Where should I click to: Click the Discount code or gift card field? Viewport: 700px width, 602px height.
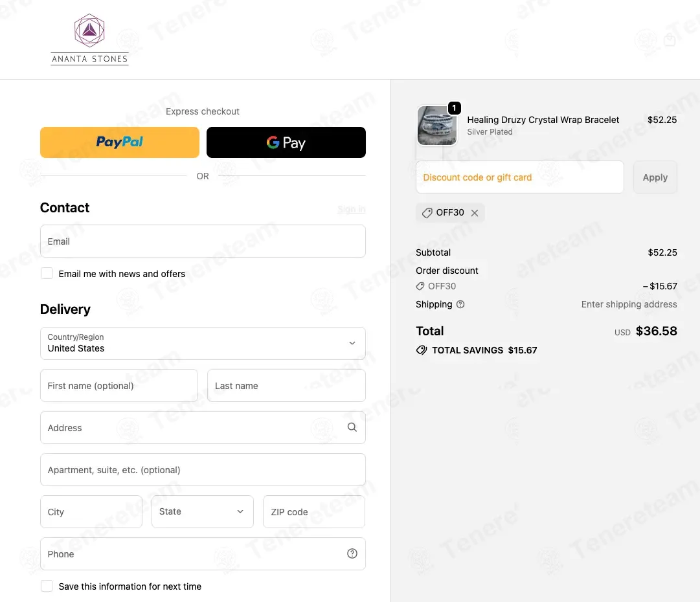pos(519,177)
